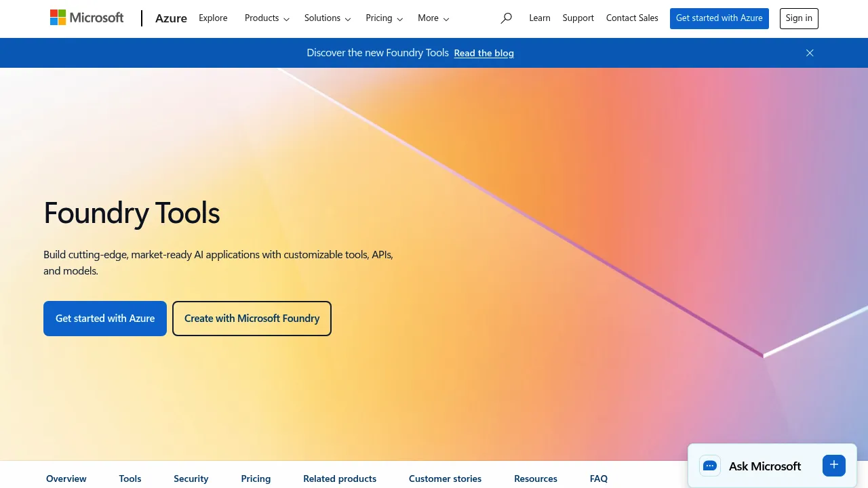868x488 pixels.
Task: Click Create with Microsoft Foundry button
Action: click(x=252, y=319)
